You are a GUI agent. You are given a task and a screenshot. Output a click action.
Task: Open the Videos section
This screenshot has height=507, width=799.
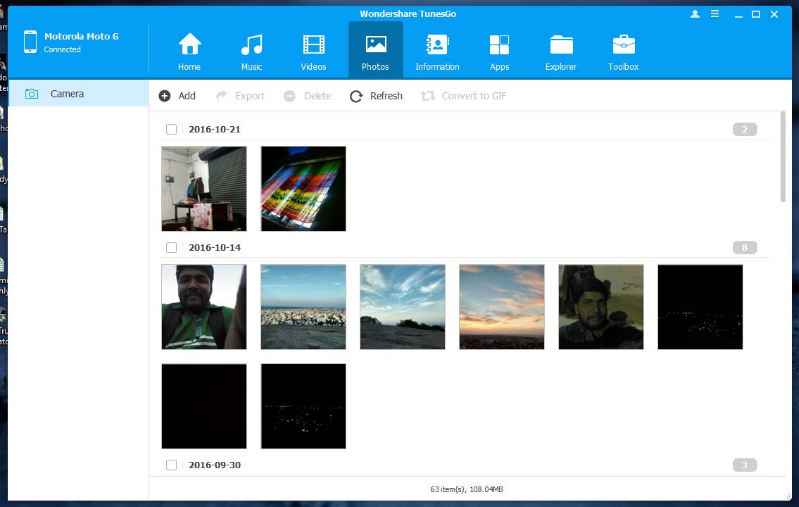314,45
